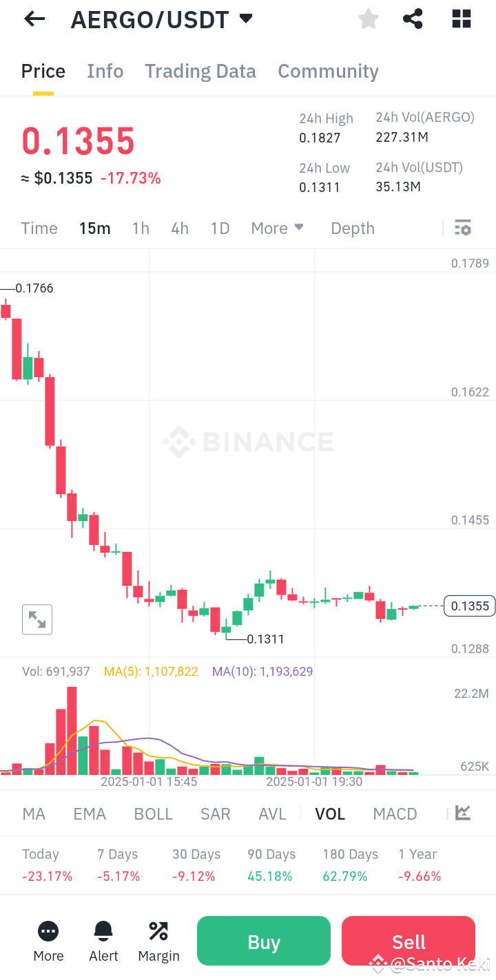Select the 1h chart interval

(141, 227)
